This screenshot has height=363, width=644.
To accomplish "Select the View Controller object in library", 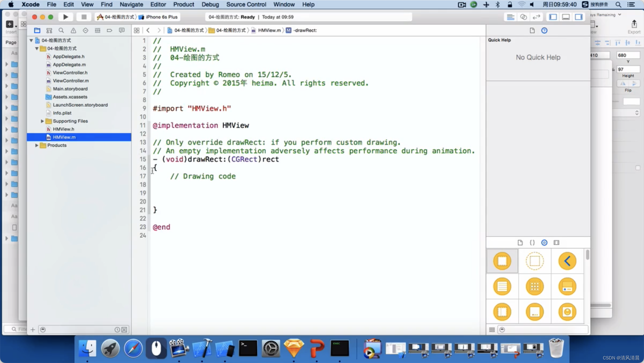I will point(502,261).
